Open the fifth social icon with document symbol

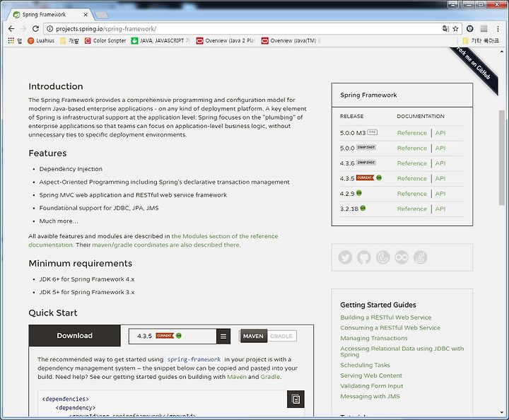coord(421,257)
